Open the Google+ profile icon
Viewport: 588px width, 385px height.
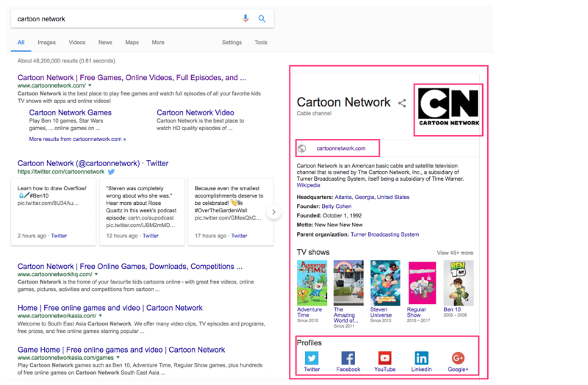click(458, 358)
